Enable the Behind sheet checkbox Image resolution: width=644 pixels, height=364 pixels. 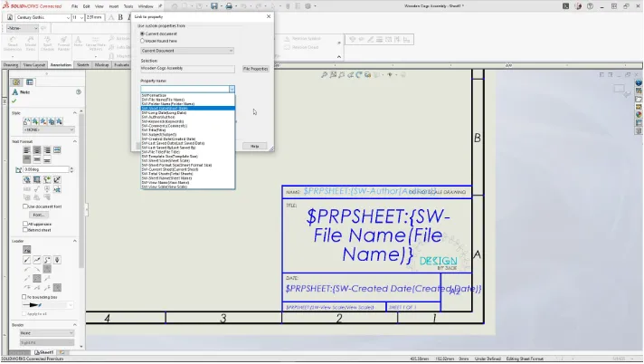25,230
